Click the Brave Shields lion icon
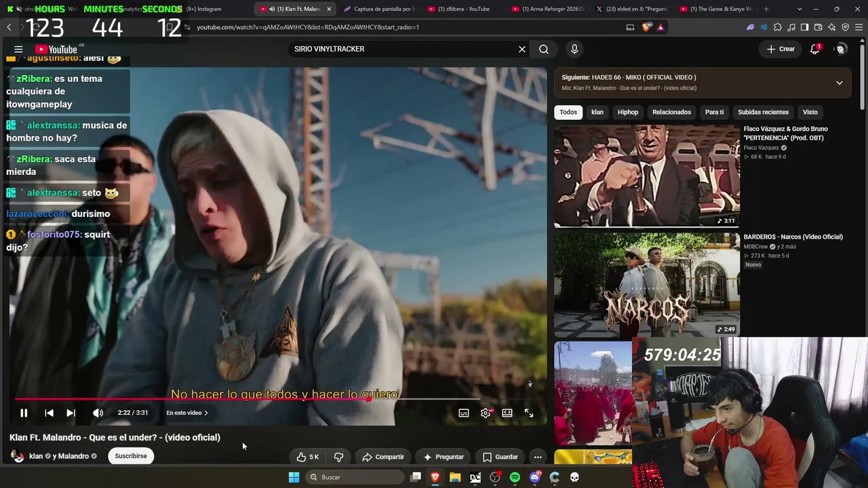The image size is (868, 488). pos(647,27)
